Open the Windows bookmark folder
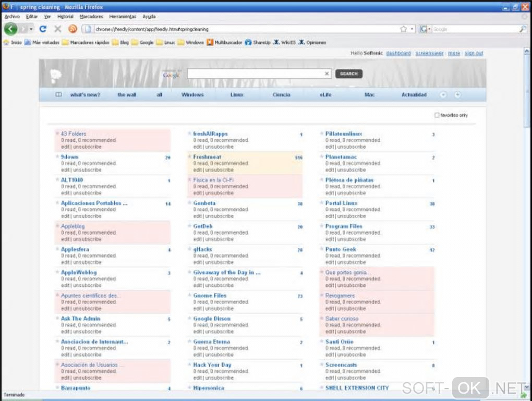This screenshot has width=532, height=401. pos(191,42)
